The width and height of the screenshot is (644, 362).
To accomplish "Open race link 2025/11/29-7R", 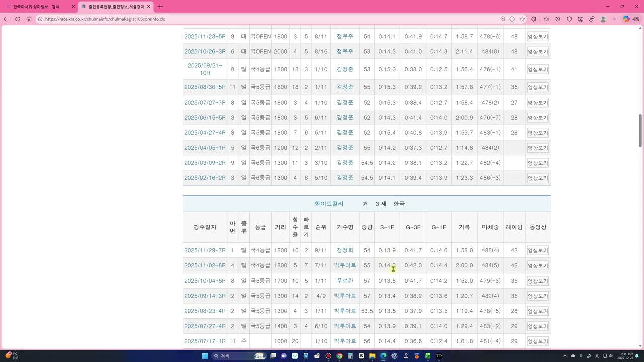I will pos(205,250).
